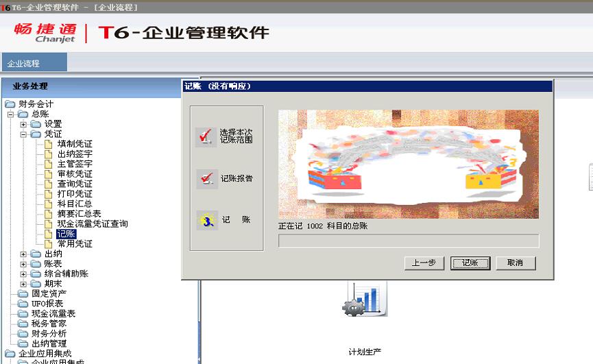Expand the 账表 tree node
Screen dimensions: 593x364
coord(23,264)
